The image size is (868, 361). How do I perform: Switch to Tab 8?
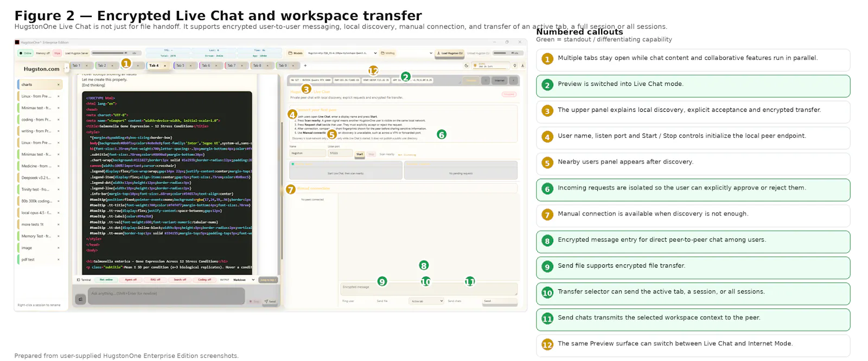click(x=257, y=66)
